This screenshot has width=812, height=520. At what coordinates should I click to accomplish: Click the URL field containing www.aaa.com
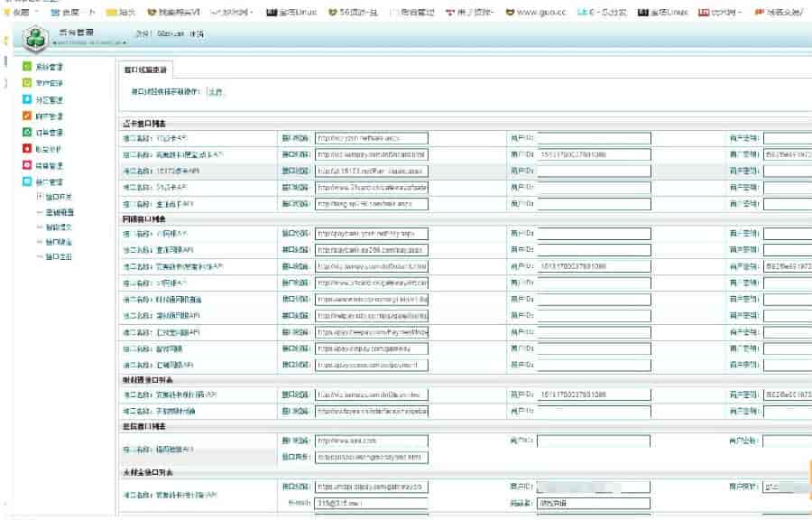(371, 441)
